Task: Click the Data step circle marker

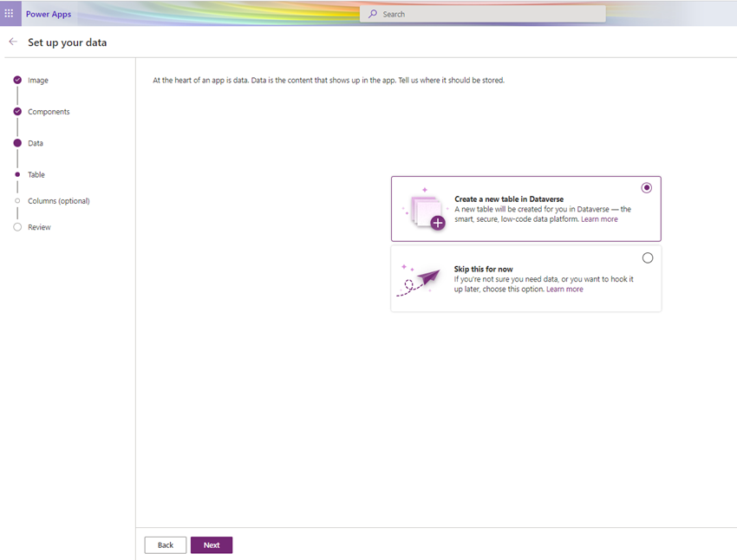Action: (17, 143)
